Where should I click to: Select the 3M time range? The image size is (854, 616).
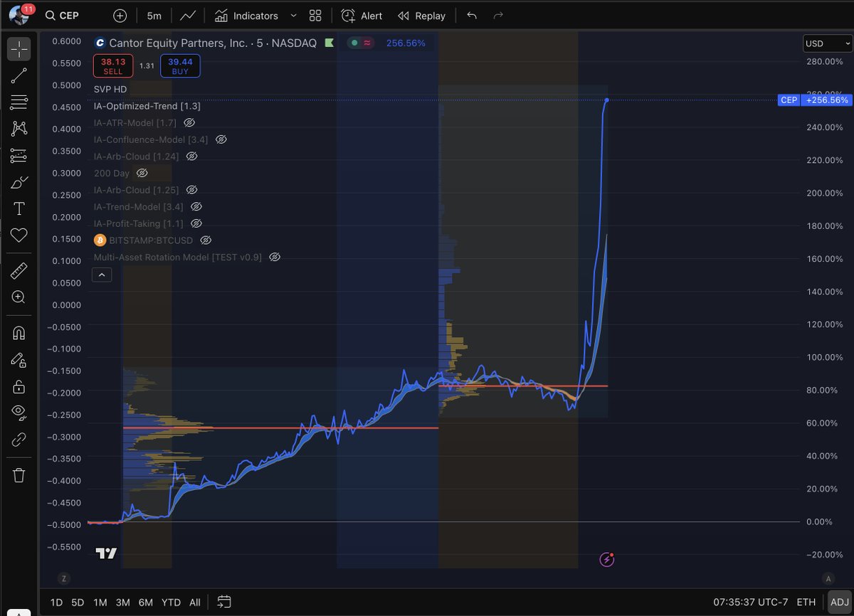click(122, 602)
